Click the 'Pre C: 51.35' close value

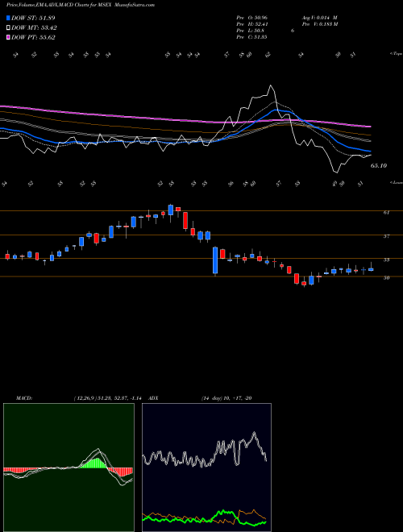(x=251, y=37)
